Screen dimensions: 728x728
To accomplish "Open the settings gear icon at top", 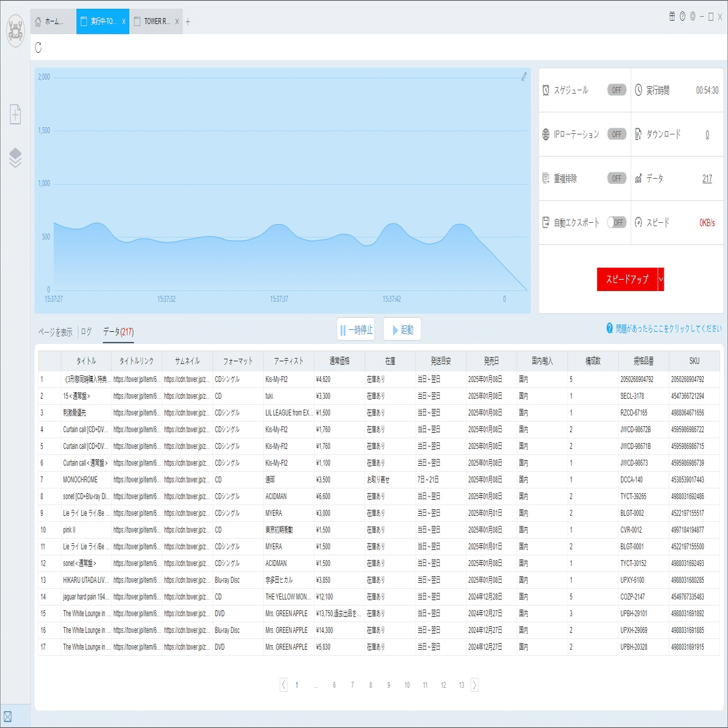I will [x=693, y=17].
